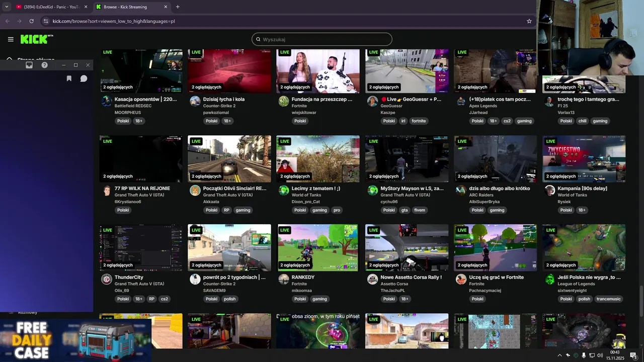Open the Kick hamburger sidebar menu
644x362 pixels.
coord(11,39)
